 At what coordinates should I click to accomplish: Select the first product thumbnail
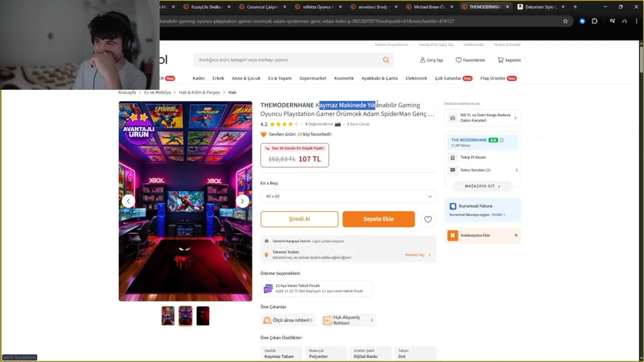pos(168,316)
